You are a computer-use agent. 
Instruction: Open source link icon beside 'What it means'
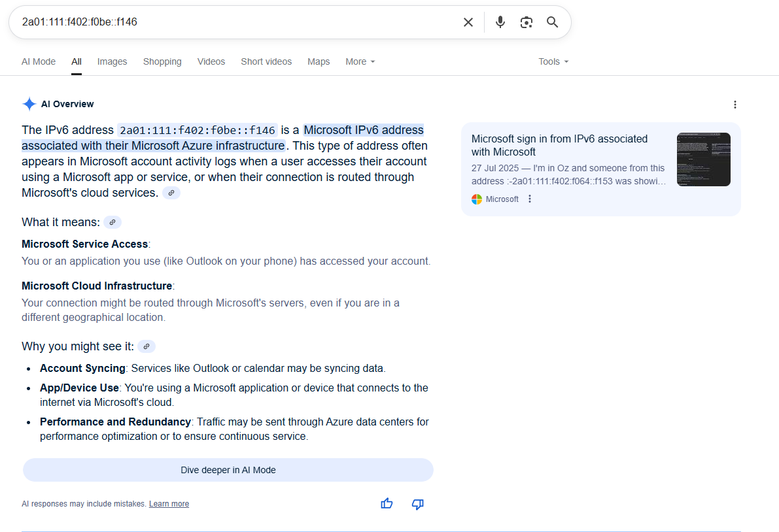tap(113, 222)
